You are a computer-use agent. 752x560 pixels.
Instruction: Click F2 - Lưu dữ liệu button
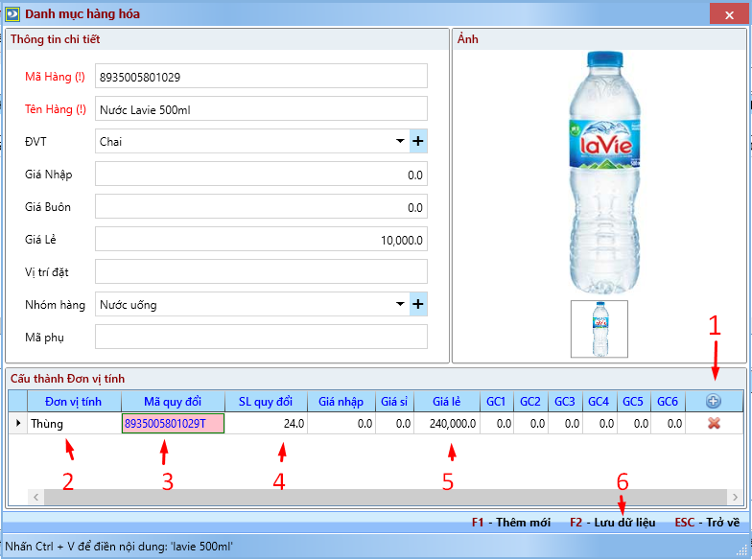(612, 522)
